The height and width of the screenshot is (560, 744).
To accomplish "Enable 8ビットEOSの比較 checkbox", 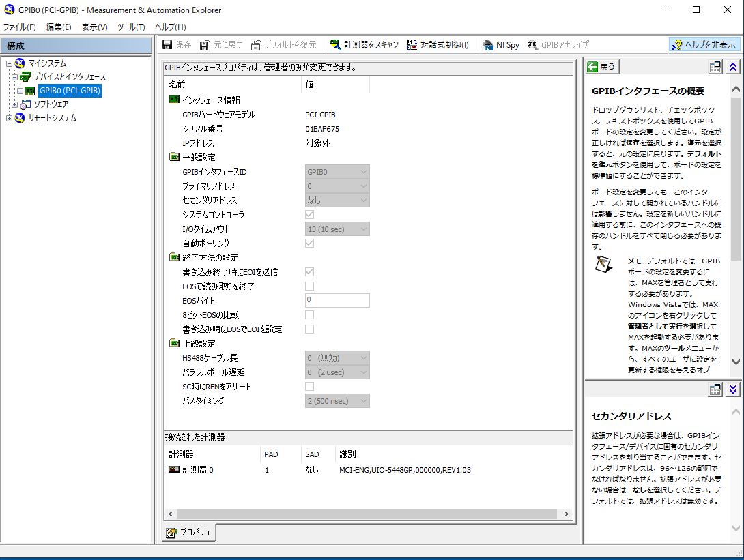I will click(309, 315).
